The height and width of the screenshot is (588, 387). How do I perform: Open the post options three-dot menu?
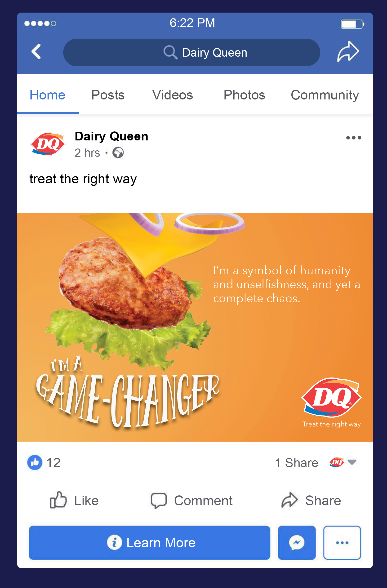353,138
